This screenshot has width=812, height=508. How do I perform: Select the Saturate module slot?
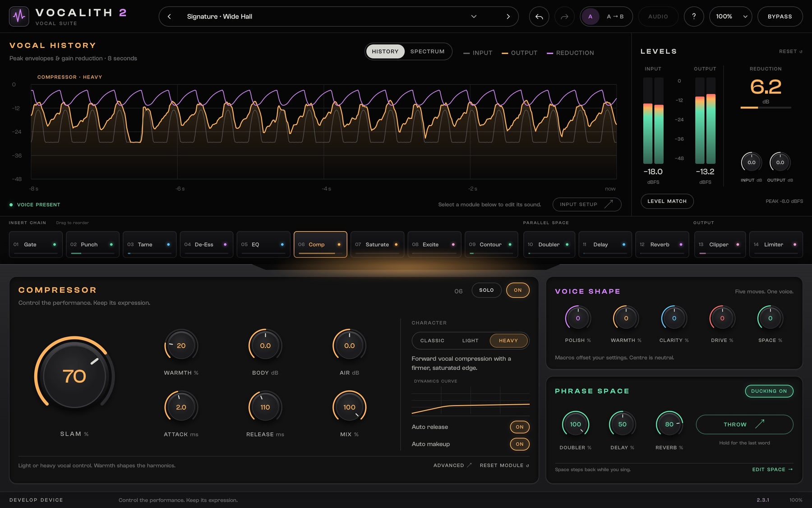point(377,244)
